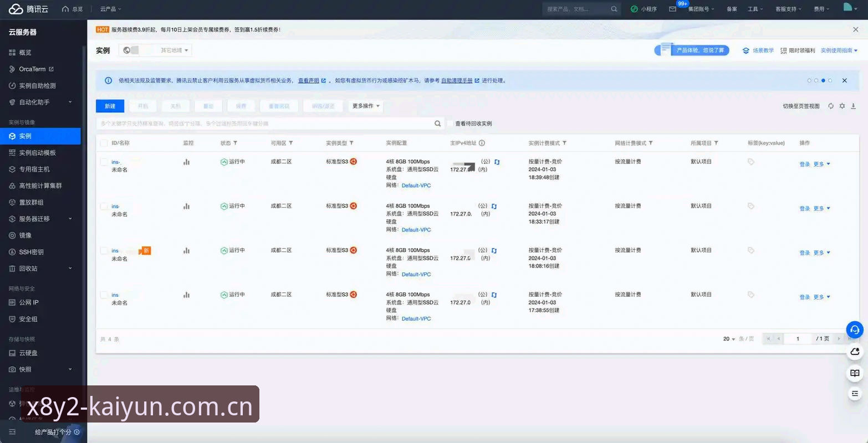Open the 集团账号 menu

(x=701, y=9)
